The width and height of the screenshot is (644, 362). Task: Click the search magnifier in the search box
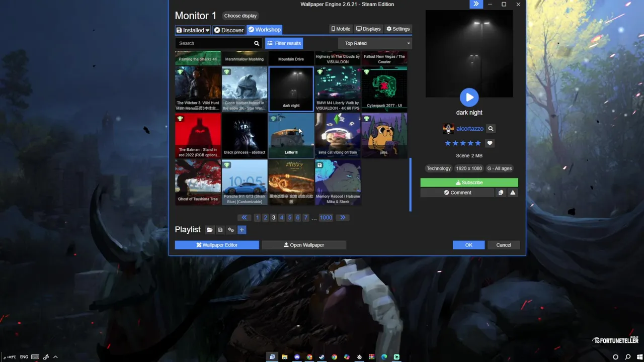tap(257, 43)
